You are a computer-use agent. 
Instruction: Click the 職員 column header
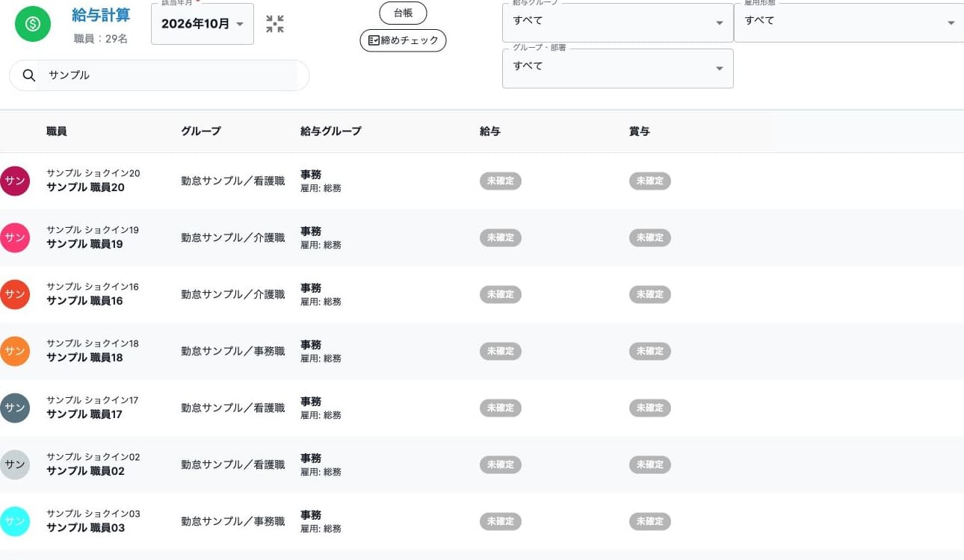[x=57, y=131]
